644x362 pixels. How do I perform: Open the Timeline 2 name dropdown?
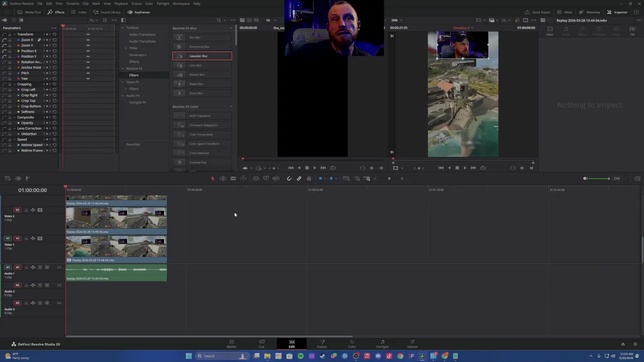[x=463, y=28]
